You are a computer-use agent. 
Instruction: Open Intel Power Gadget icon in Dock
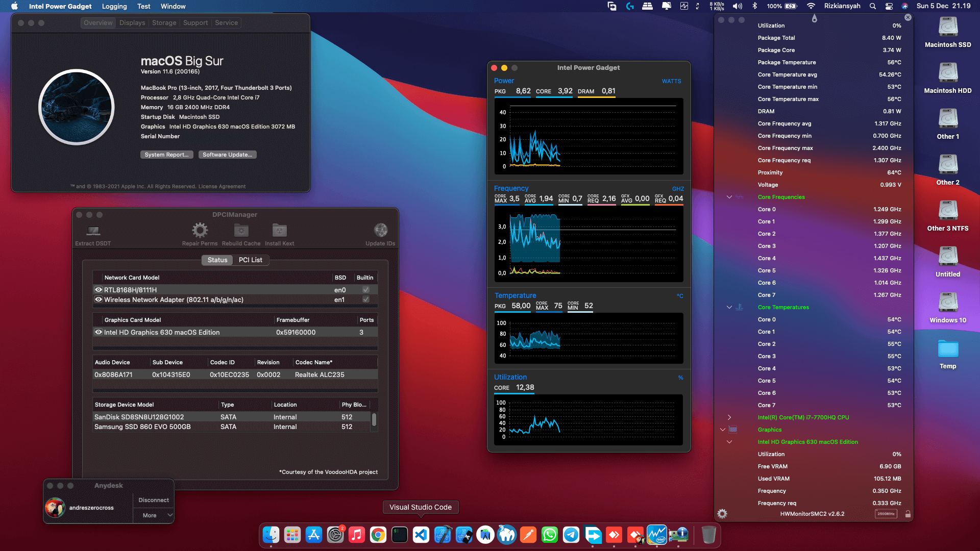657,535
